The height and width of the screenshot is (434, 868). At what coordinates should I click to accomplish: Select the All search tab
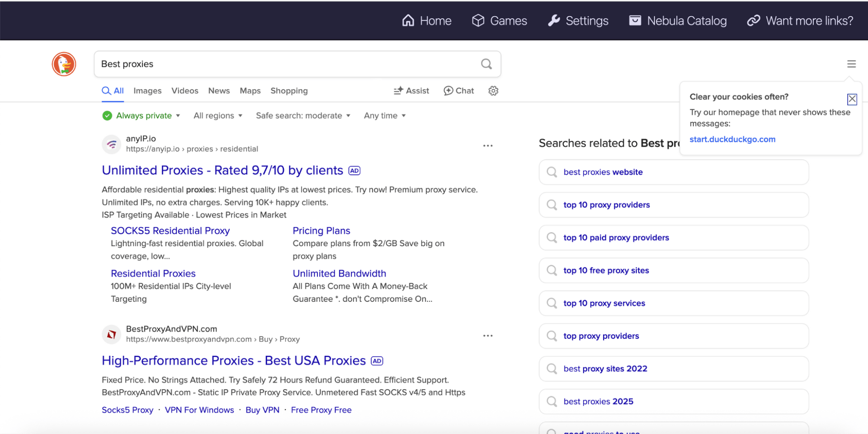point(113,91)
